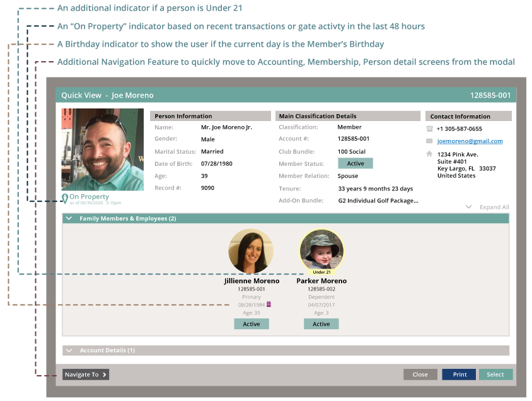This screenshot has width=532, height=401.
Task: Click the birthday gift icon beside 08/28/1984
Action: click(x=269, y=305)
